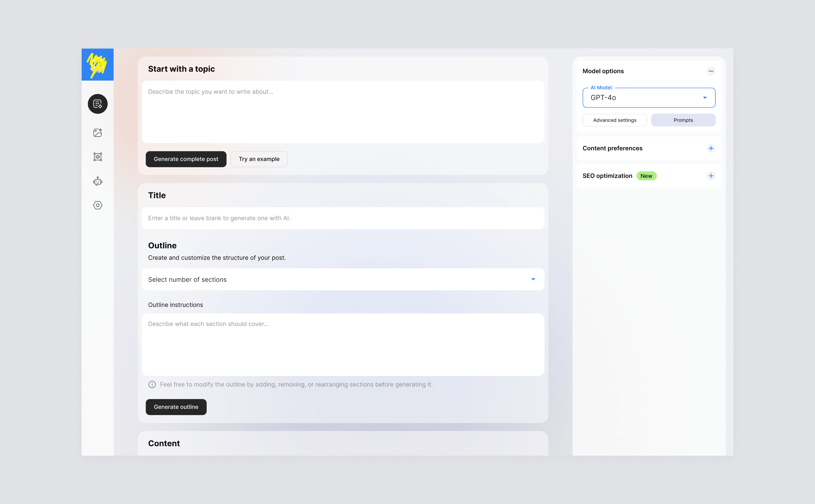Open the settings hexagon sidebar icon

(97, 205)
